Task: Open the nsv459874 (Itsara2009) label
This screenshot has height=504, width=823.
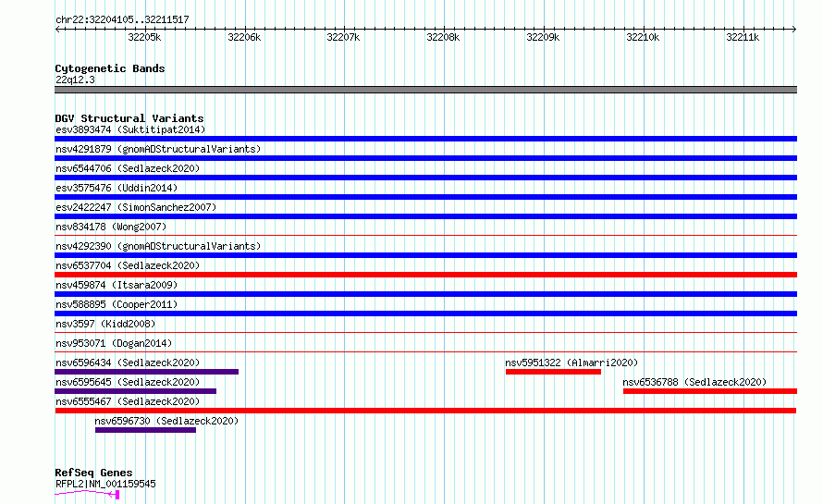Action: 117,285
